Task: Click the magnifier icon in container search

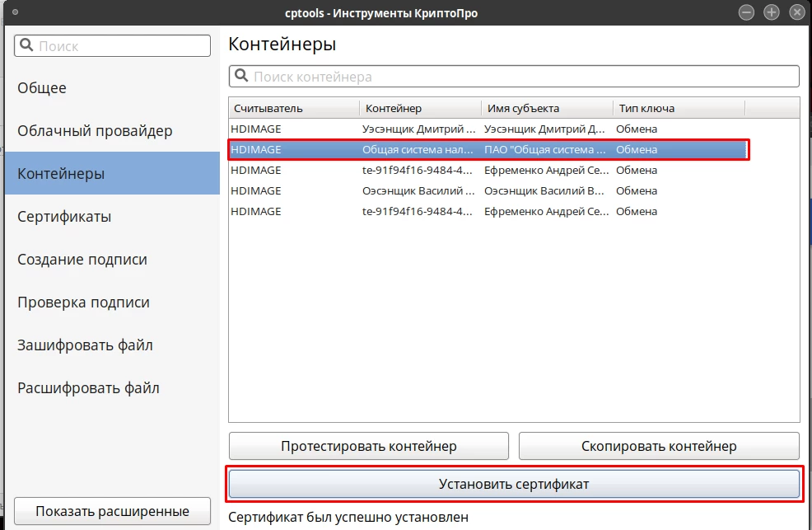Action: (241, 76)
